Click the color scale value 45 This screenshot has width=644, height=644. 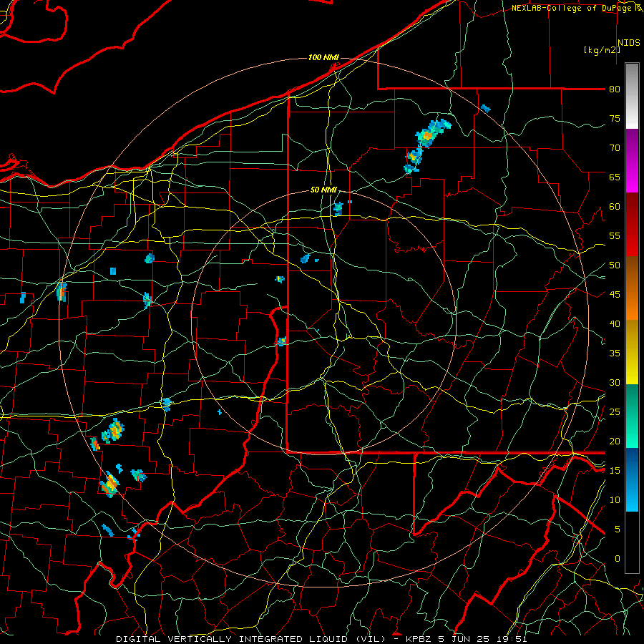(x=615, y=295)
